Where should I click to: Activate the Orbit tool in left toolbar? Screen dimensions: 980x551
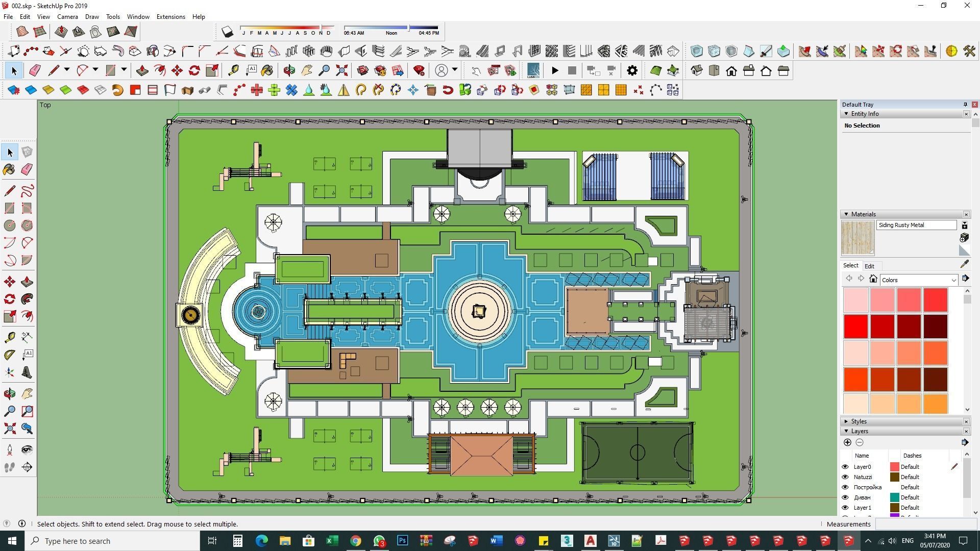[x=9, y=393]
